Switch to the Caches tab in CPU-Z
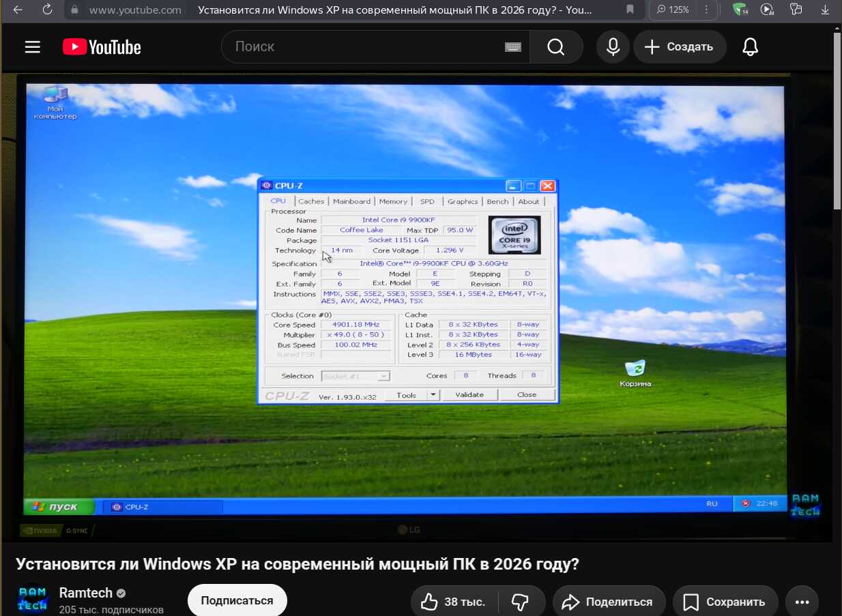 point(311,201)
